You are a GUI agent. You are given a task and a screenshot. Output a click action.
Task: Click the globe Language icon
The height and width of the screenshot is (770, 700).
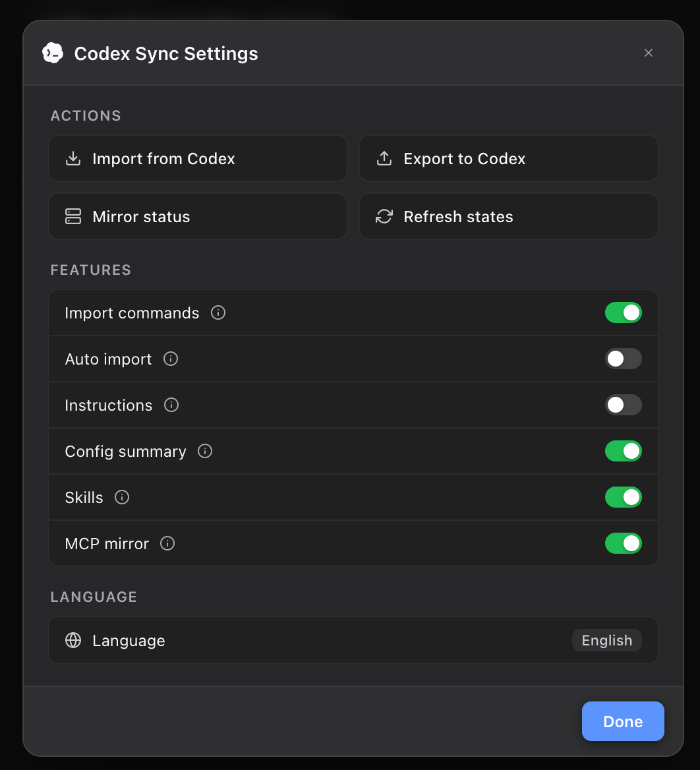click(73, 640)
